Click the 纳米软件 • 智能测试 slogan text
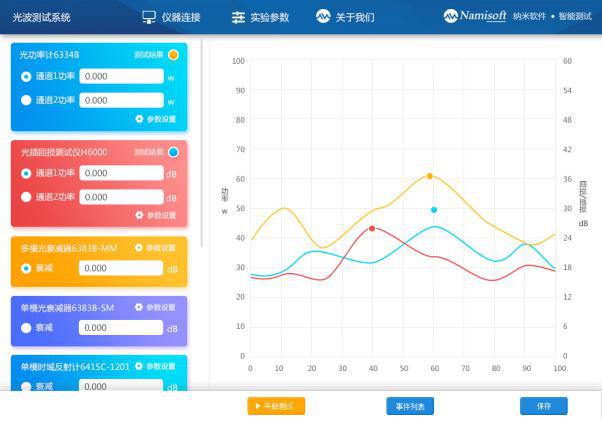602x421 pixels. [x=552, y=17]
